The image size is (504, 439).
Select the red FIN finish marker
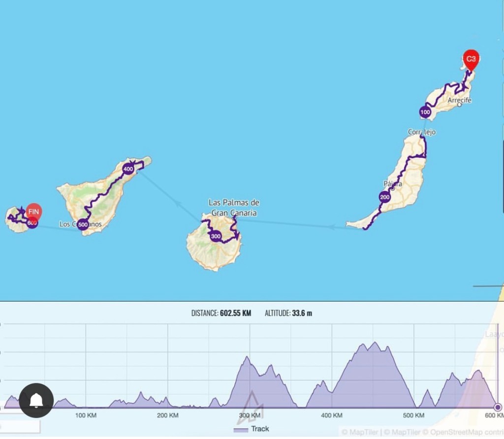33,212
